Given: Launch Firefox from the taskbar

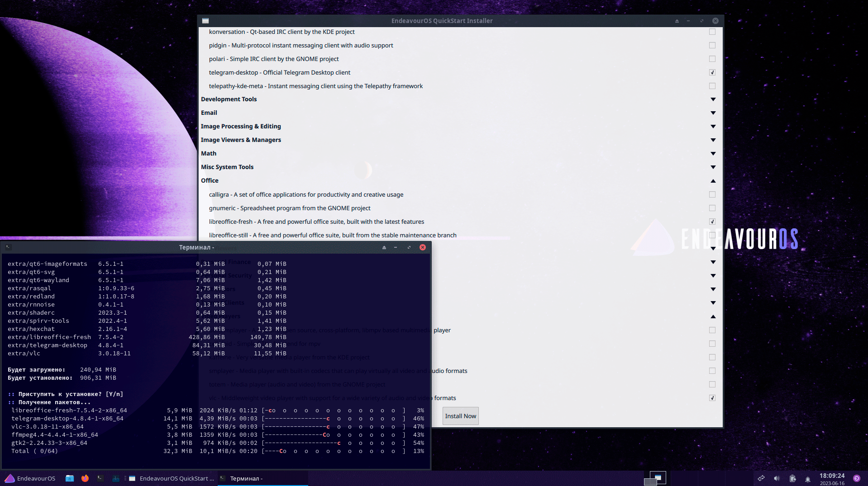Looking at the screenshot, I should click(85, 478).
